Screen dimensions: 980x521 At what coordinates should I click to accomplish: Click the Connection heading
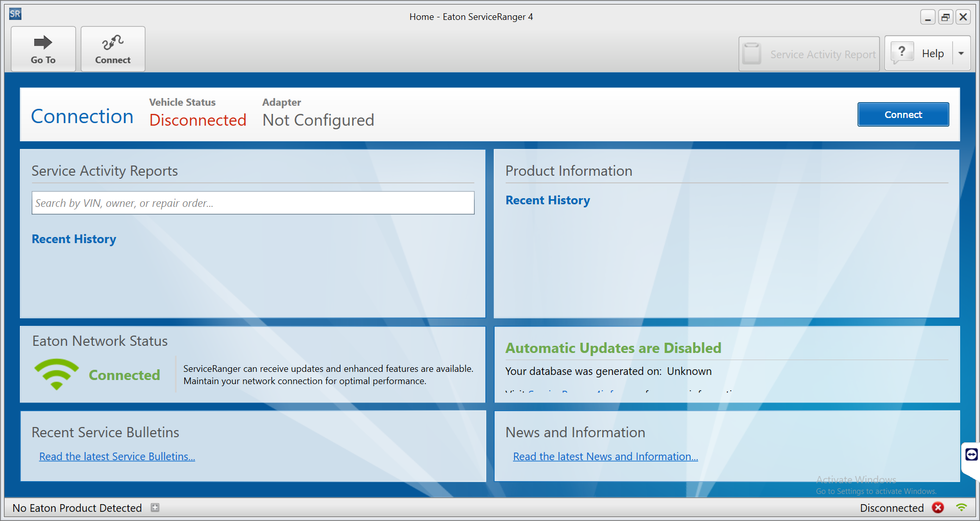(x=82, y=116)
